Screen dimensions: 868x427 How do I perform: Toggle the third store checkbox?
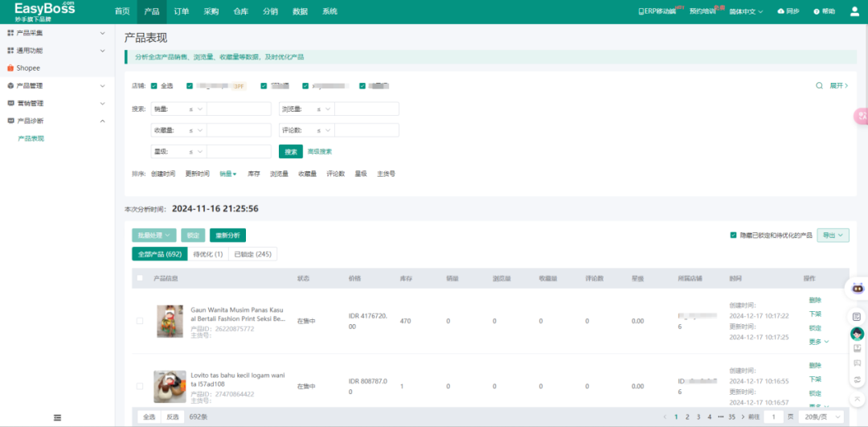pyautogui.click(x=263, y=86)
